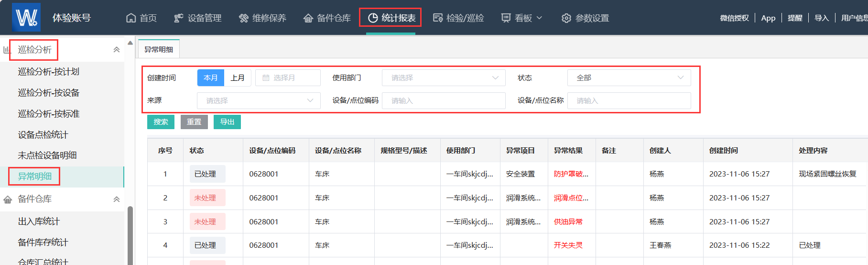Click the 设备管理 equipment icon
The image size is (868, 265).
click(x=179, y=18)
